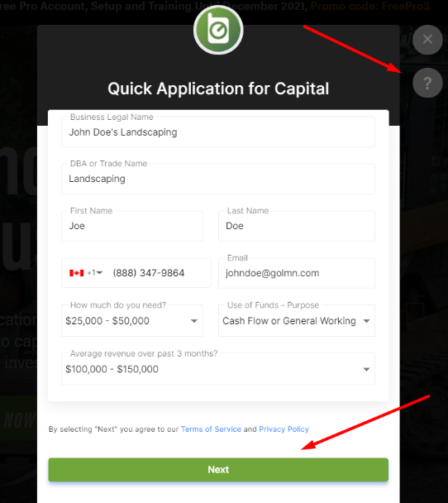The image size is (448, 503).
Task: Expand the +1 country code selector
Action: click(x=95, y=273)
